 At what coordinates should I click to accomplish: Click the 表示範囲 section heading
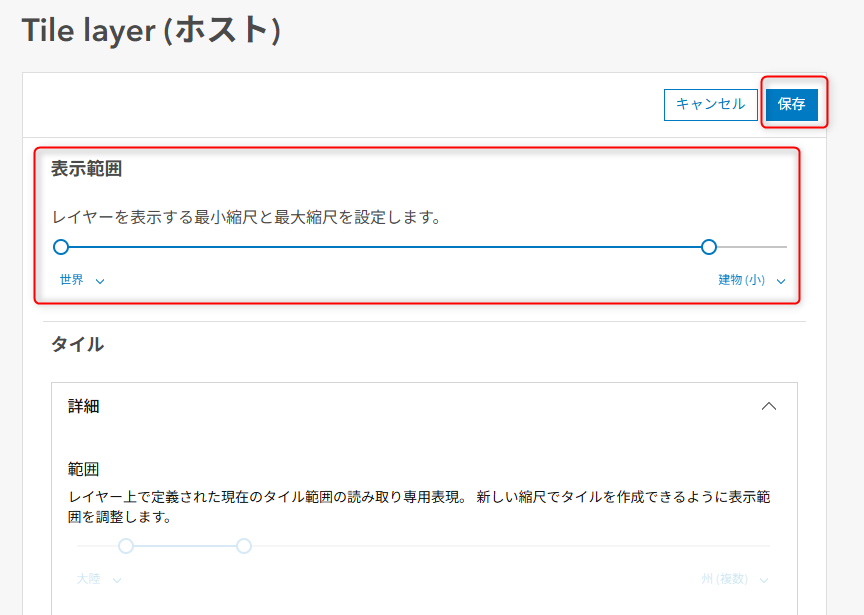click(x=87, y=169)
